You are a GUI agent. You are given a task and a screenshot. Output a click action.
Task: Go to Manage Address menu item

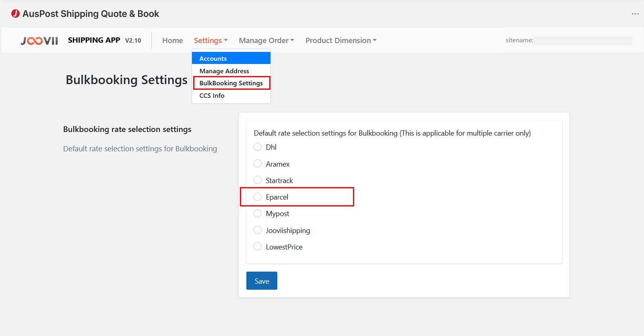pyautogui.click(x=224, y=71)
